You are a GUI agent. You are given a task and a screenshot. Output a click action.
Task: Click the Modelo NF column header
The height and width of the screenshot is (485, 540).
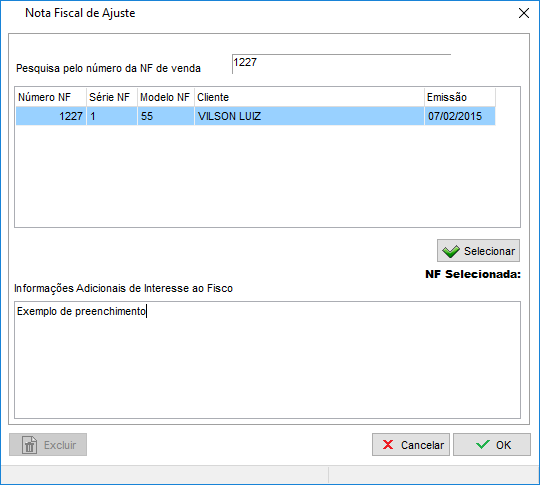point(166,97)
